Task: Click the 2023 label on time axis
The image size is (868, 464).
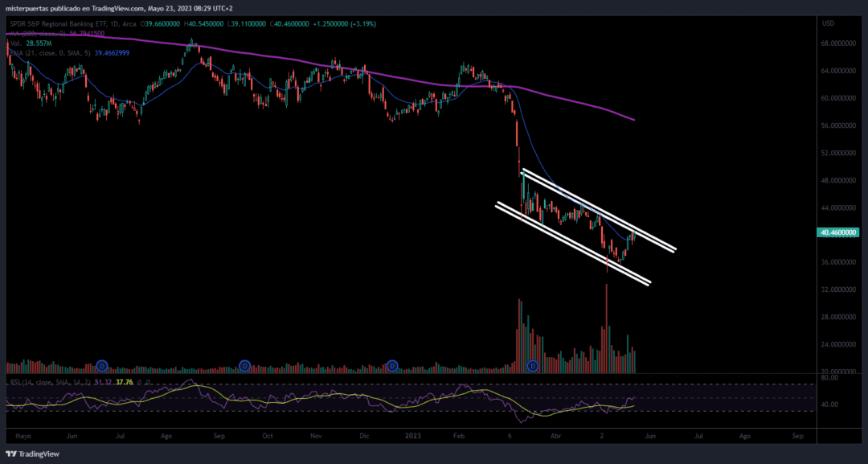Action: point(413,436)
